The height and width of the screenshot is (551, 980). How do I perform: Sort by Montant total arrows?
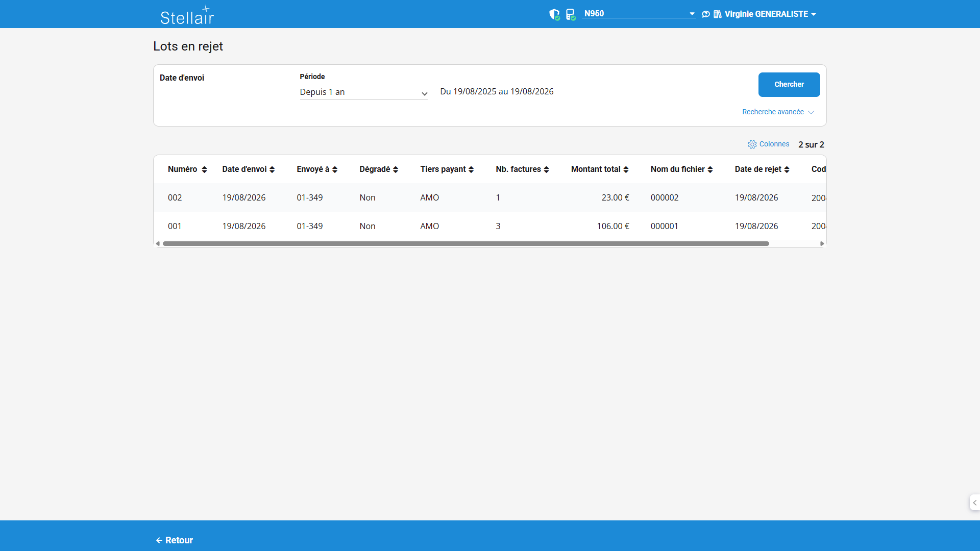(x=626, y=169)
